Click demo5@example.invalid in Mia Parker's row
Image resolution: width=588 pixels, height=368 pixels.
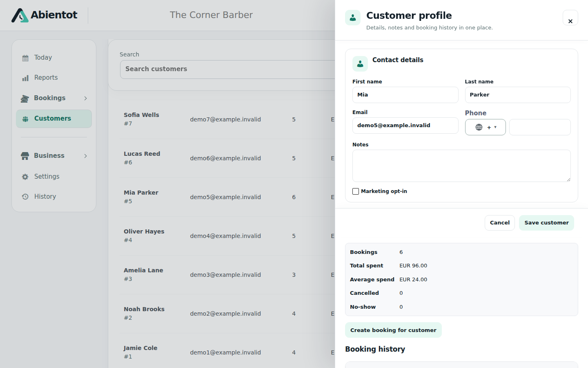click(225, 197)
